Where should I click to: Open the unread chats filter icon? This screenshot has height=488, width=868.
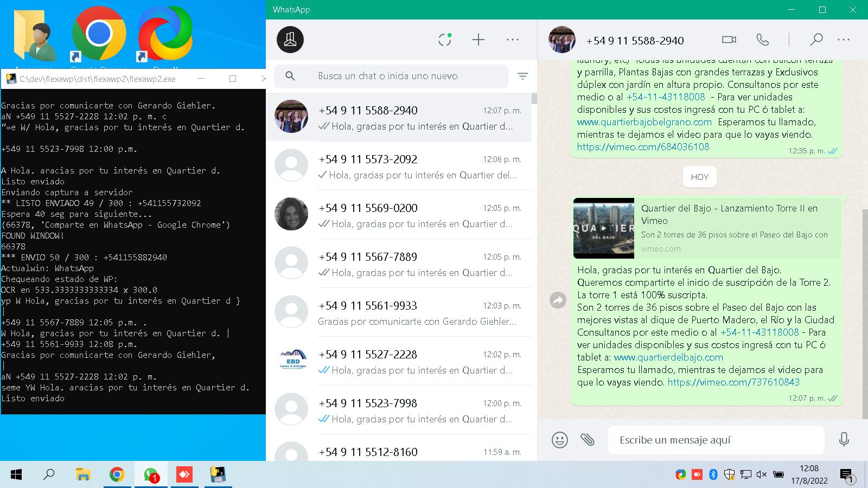[x=523, y=76]
